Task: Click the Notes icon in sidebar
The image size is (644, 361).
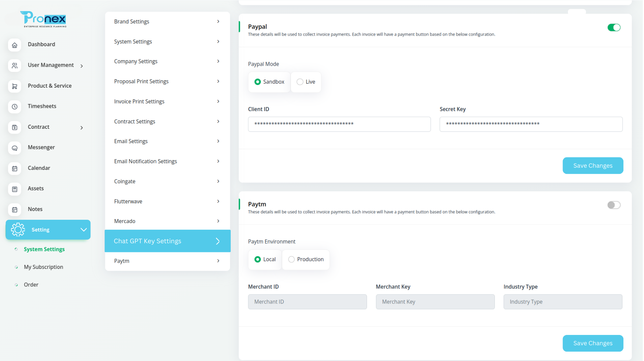Action: [15, 209]
